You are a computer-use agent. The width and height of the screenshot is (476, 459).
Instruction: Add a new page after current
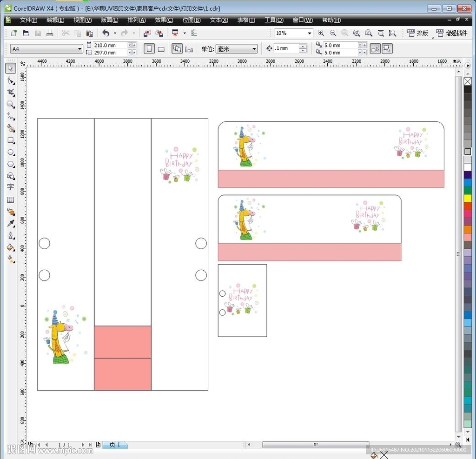click(x=98, y=445)
